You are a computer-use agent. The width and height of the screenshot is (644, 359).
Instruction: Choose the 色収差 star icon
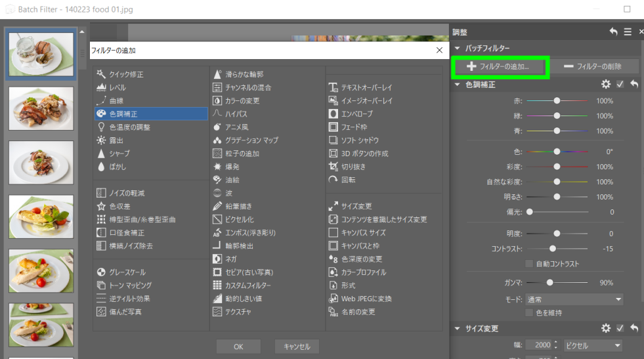coord(101,206)
